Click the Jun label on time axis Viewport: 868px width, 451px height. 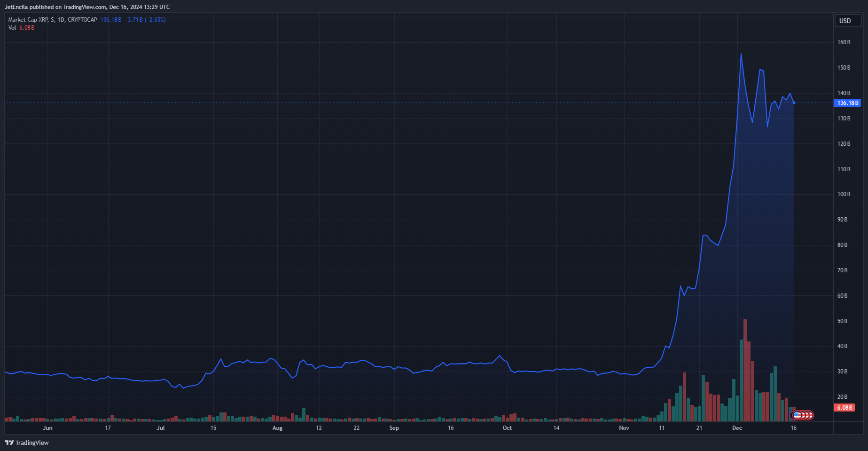(x=47, y=428)
